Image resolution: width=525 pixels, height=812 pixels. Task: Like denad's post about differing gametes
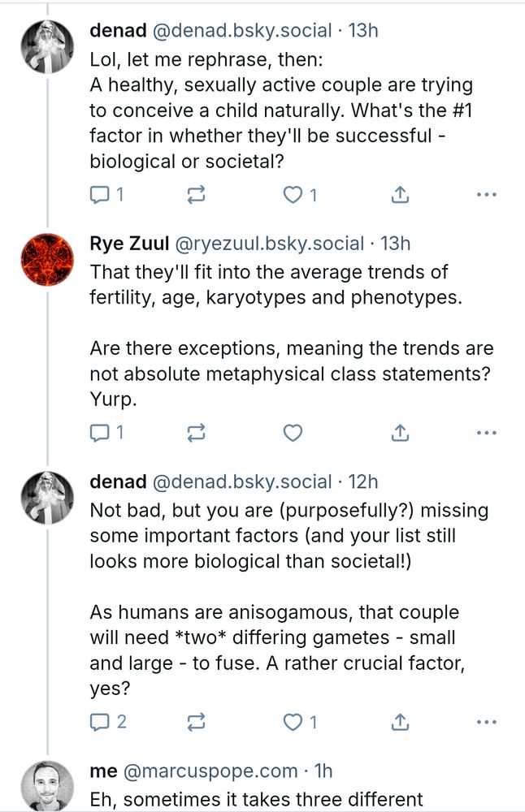pyautogui.click(x=299, y=721)
